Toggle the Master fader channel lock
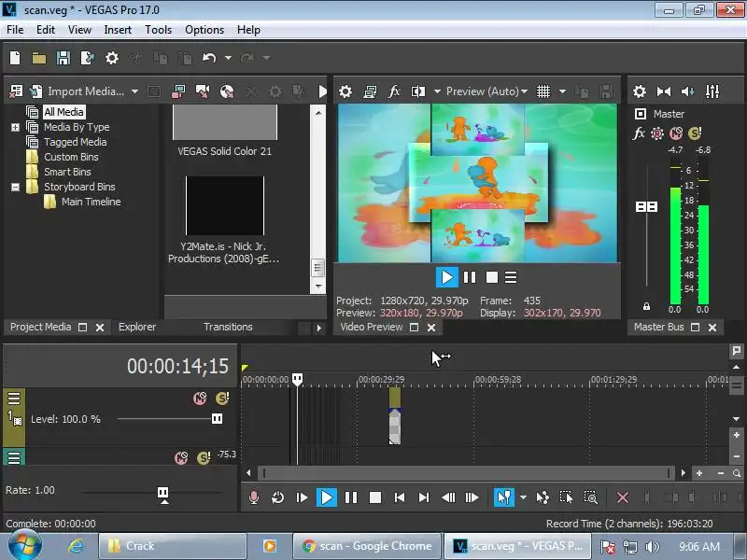The width and height of the screenshot is (747, 560). click(646, 306)
